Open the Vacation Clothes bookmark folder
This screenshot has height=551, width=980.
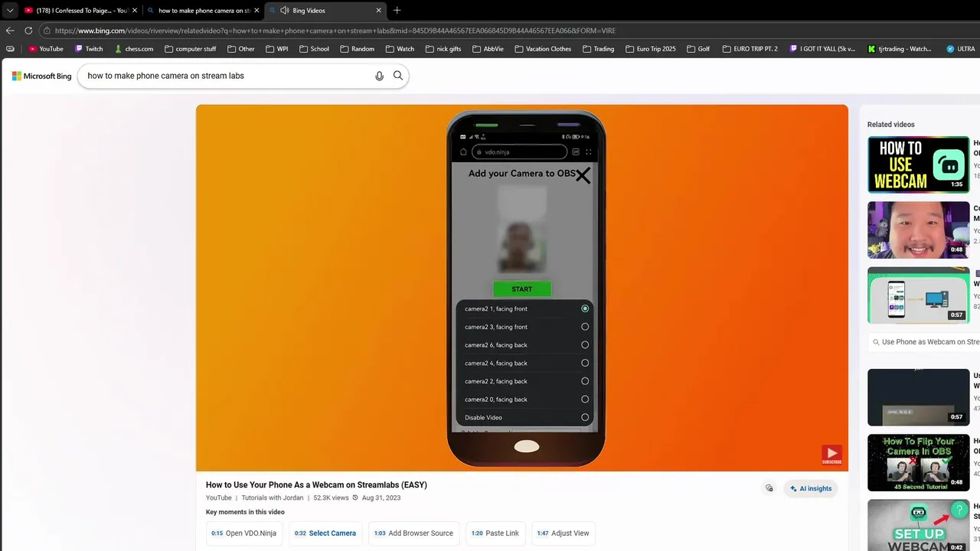543,49
